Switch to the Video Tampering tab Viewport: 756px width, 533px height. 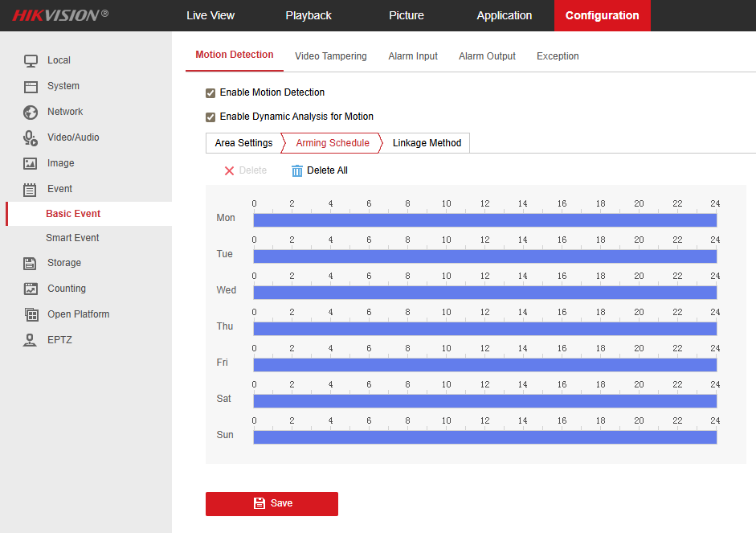tap(330, 56)
